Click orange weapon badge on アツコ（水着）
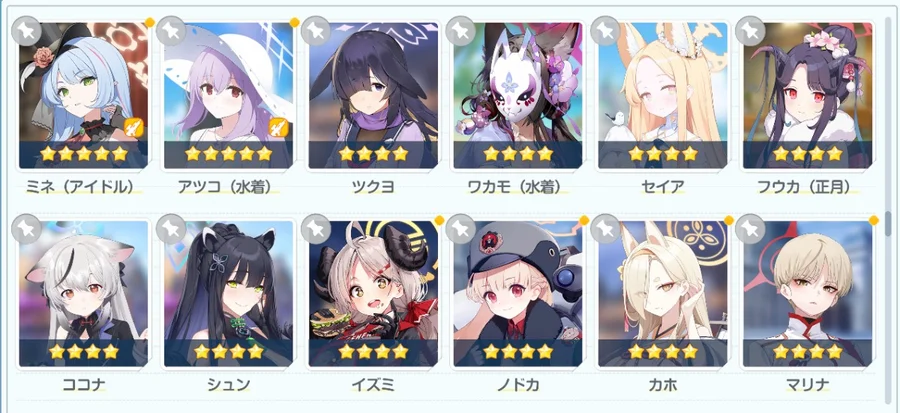 [278, 127]
